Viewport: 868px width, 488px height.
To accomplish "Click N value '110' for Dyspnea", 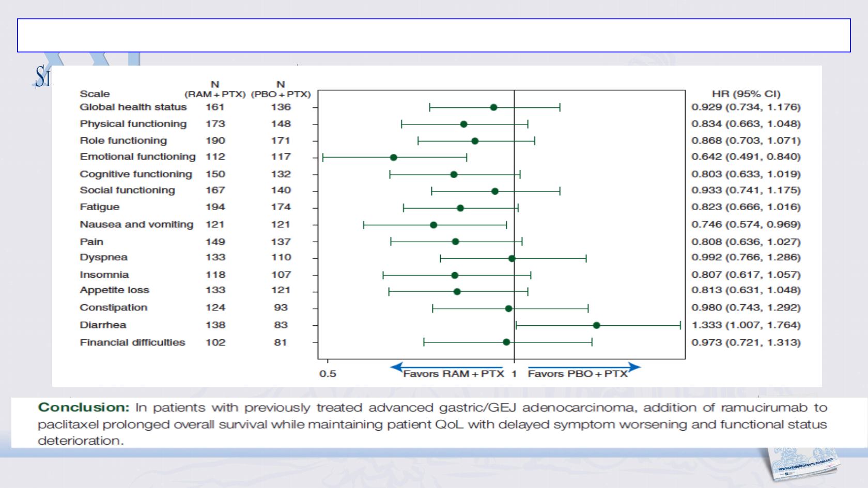I will pyautogui.click(x=281, y=257).
